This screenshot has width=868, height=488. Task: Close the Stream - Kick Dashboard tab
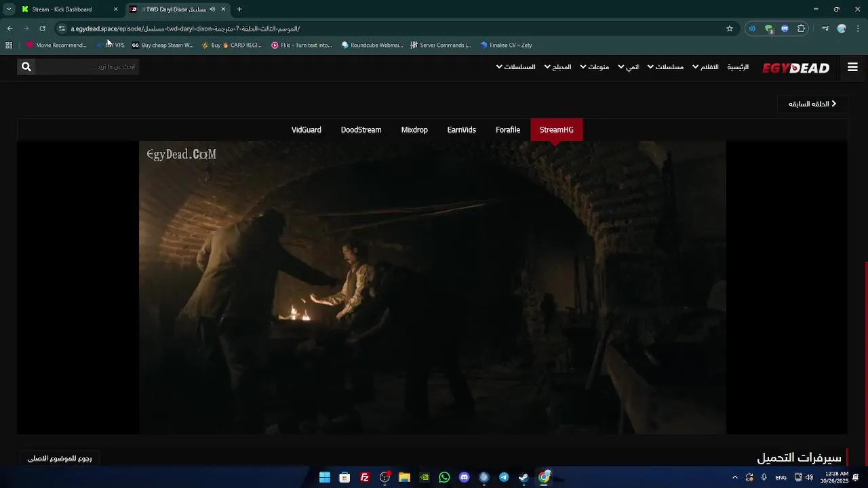pyautogui.click(x=115, y=9)
